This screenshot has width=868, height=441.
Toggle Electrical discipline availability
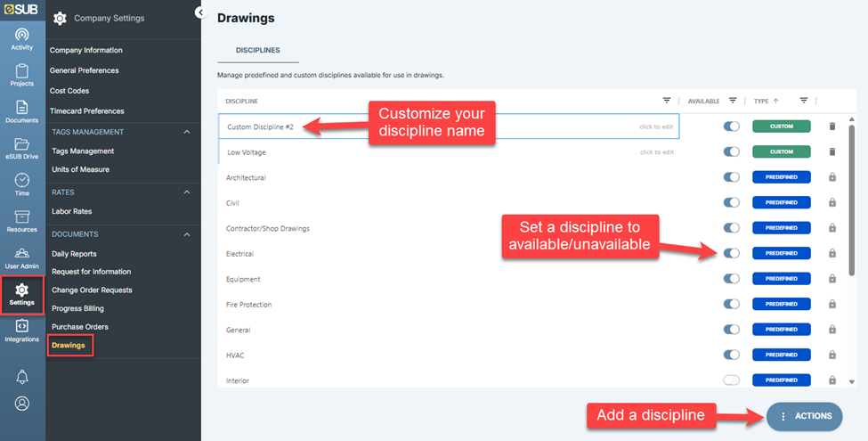(731, 253)
